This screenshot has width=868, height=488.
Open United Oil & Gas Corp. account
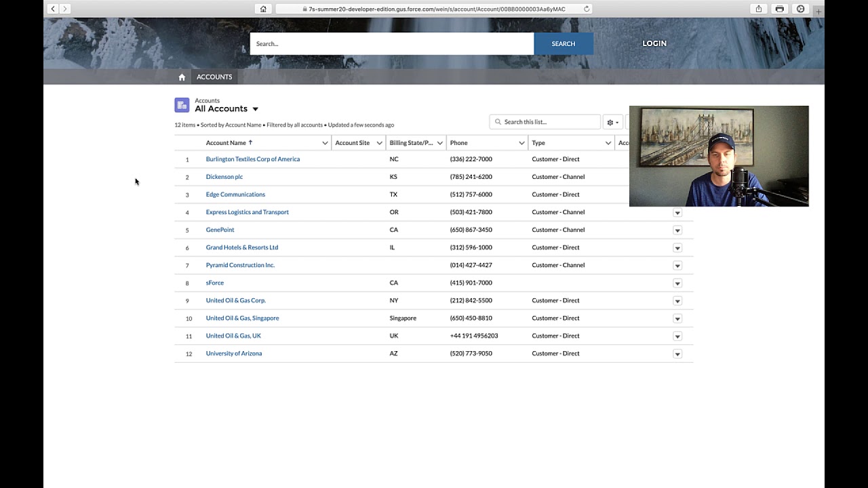236,300
